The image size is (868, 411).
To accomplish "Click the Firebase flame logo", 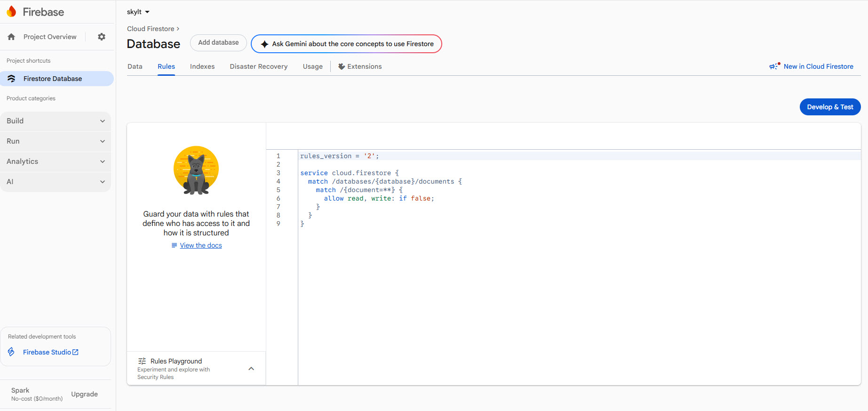I will point(11,12).
